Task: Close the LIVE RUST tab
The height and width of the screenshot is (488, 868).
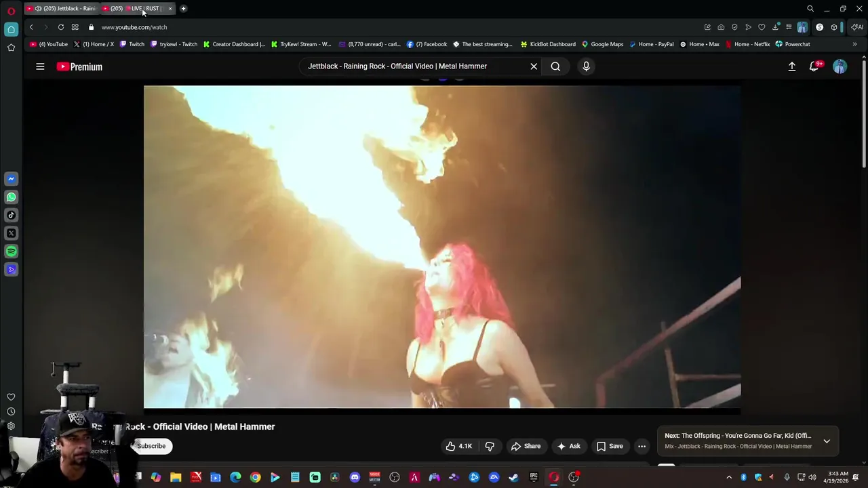Action: [x=170, y=8]
